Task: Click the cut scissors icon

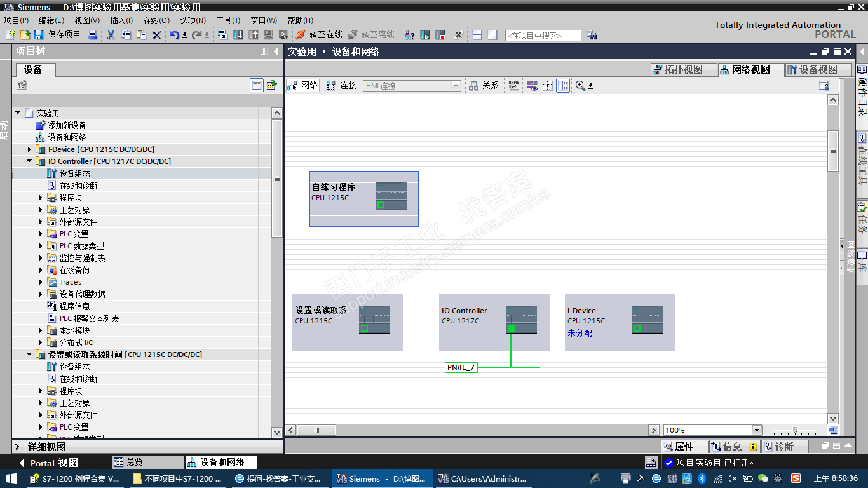Action: point(111,35)
